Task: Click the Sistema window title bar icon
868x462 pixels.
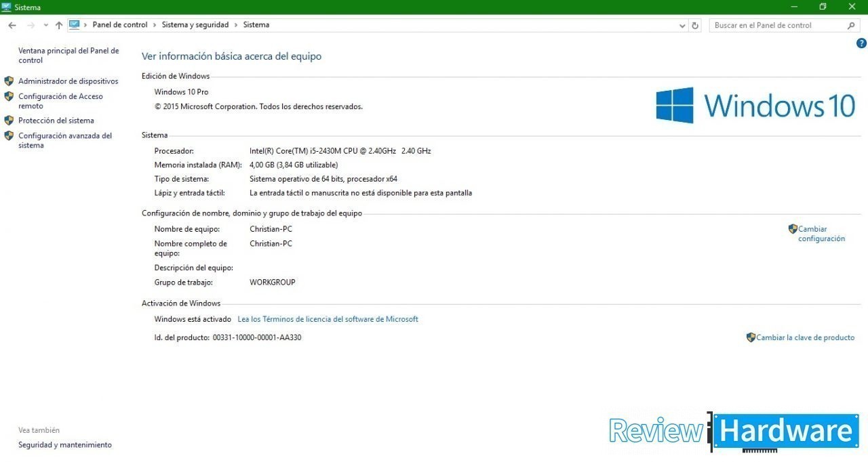Action: [x=7, y=7]
